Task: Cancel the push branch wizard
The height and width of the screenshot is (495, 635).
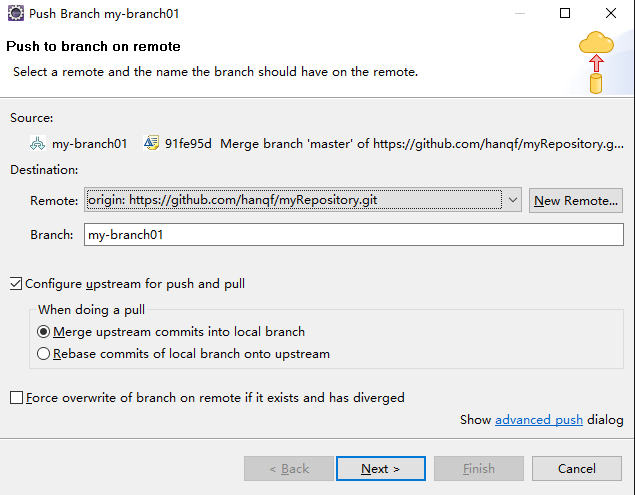Action: 577,469
